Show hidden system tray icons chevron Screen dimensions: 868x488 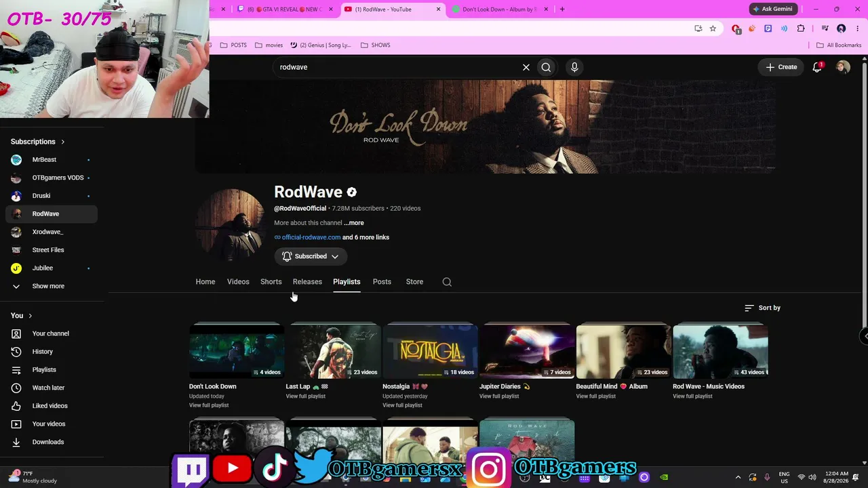pos(738,477)
